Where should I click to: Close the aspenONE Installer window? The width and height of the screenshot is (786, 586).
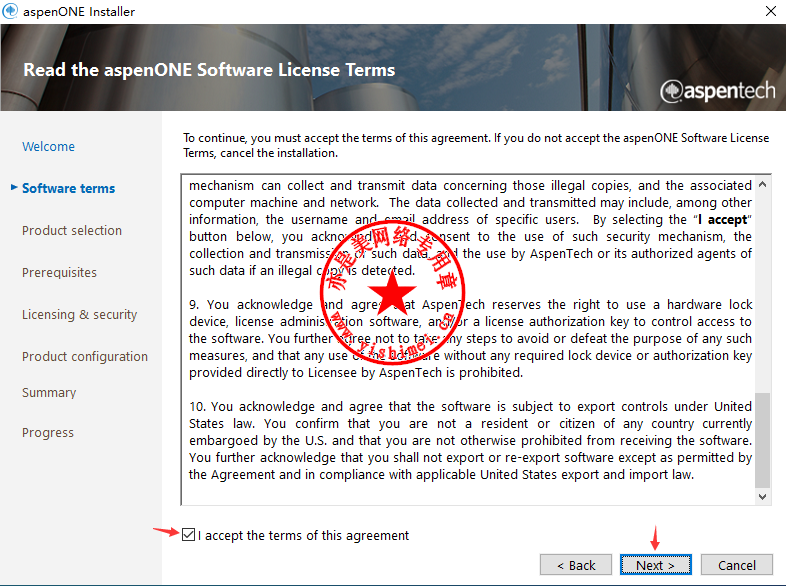(x=771, y=11)
